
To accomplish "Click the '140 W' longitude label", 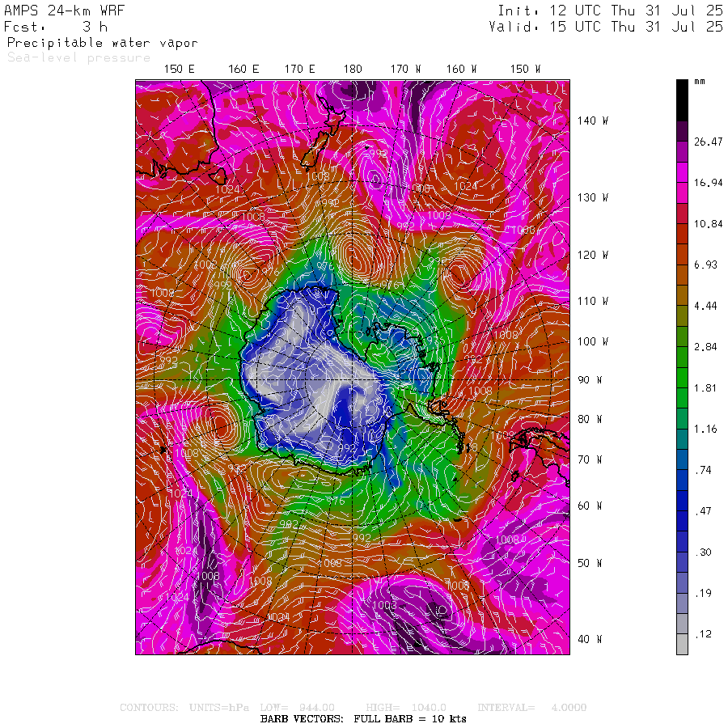I will 593,121.
